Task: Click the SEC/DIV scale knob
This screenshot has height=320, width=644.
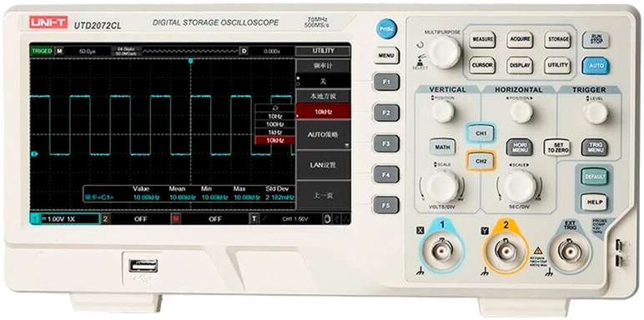Action: pos(520,186)
